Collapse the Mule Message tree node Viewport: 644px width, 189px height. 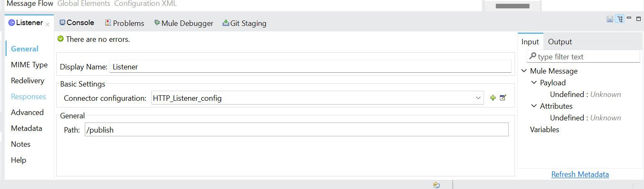tap(524, 71)
